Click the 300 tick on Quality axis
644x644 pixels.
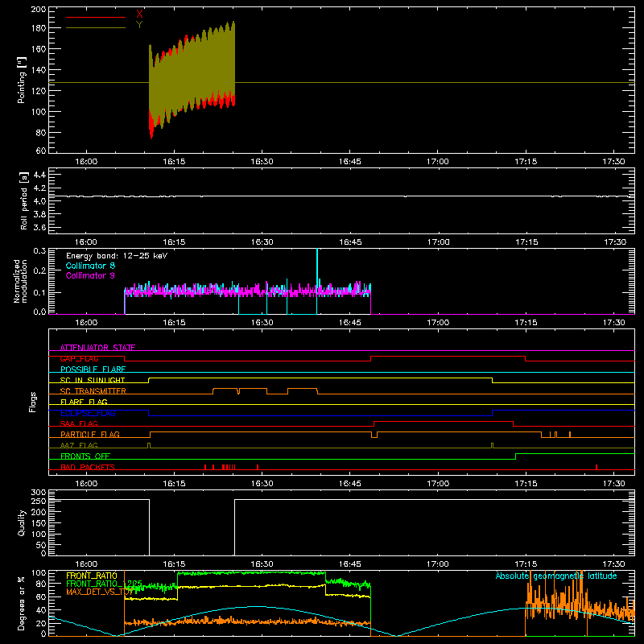click(39, 492)
